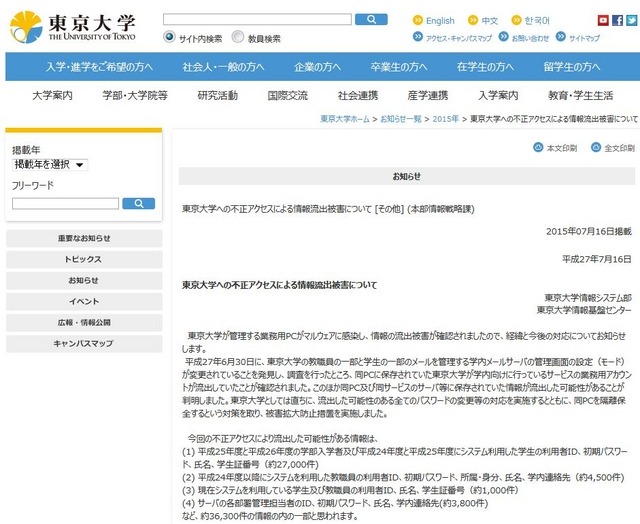
Task: Open 研究活動 navigation item
Action: pos(218,95)
